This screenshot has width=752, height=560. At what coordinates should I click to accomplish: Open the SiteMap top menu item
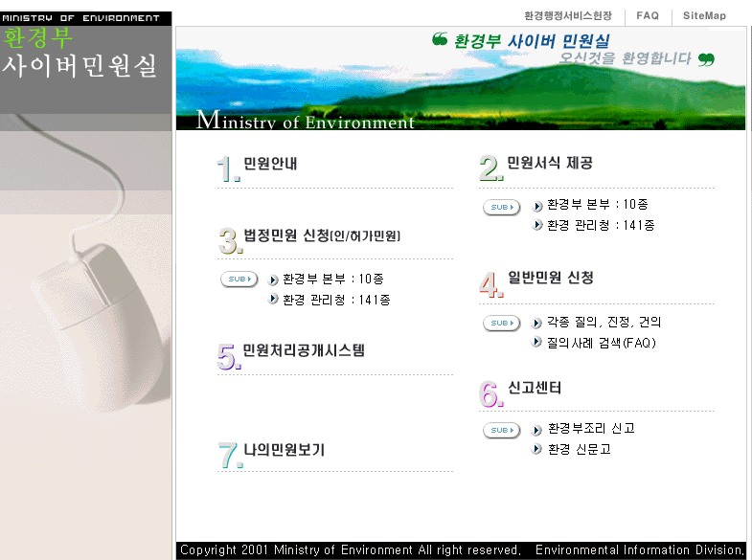704,16
